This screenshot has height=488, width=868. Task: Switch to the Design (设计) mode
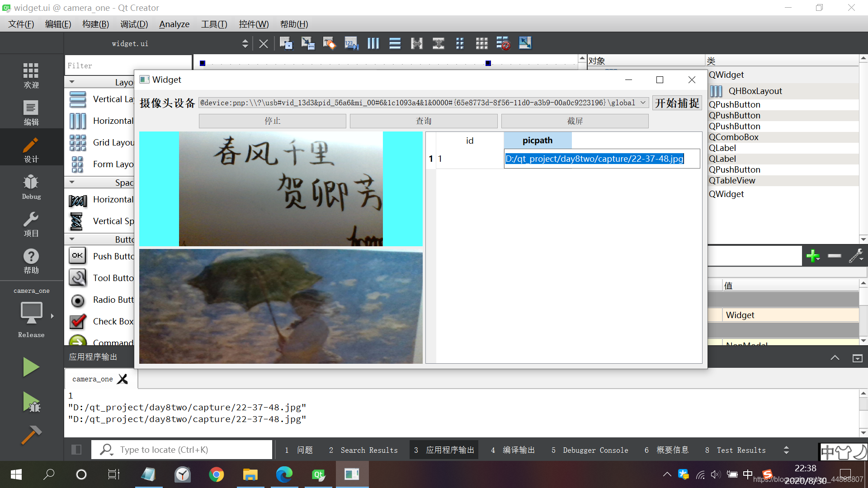point(31,150)
